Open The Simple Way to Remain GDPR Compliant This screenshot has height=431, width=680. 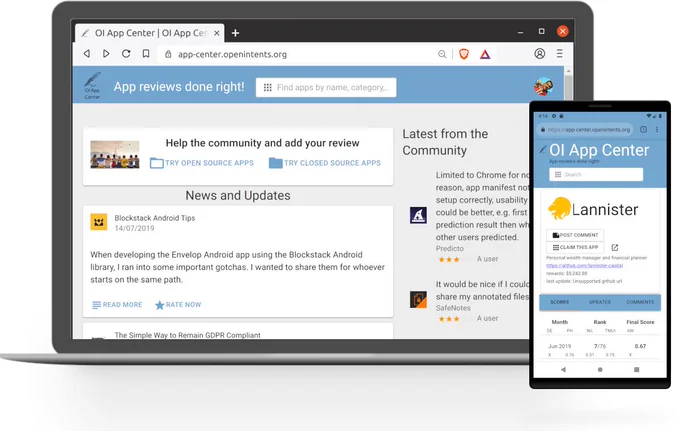(187, 335)
